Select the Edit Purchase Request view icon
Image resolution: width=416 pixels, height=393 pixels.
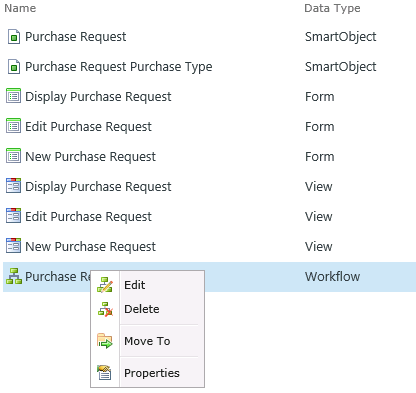pos(13,216)
